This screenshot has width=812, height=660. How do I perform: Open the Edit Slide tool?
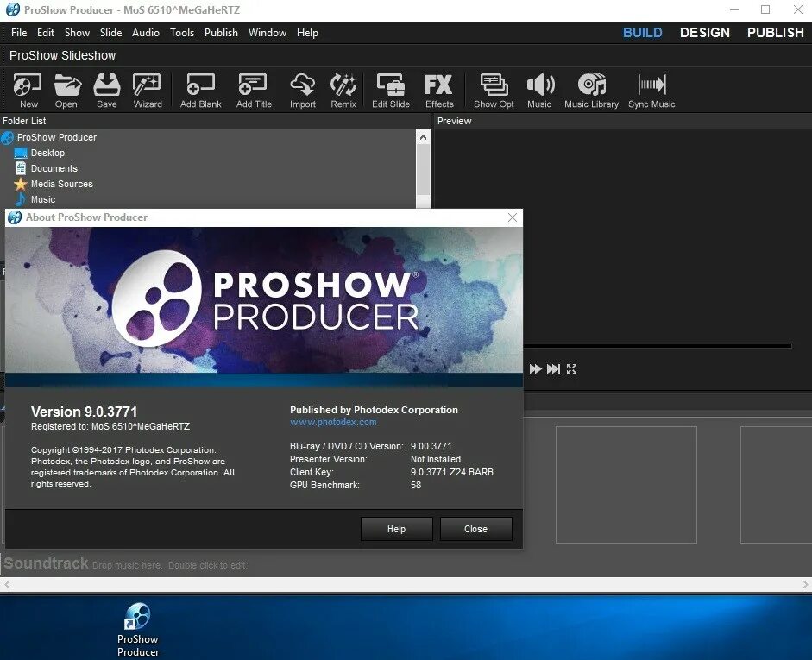[391, 91]
